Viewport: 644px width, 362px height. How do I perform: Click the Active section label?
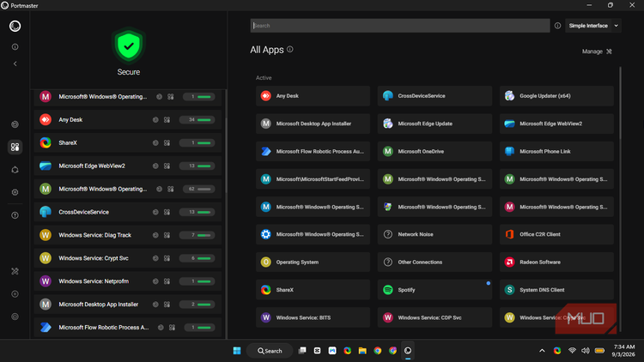pyautogui.click(x=264, y=77)
